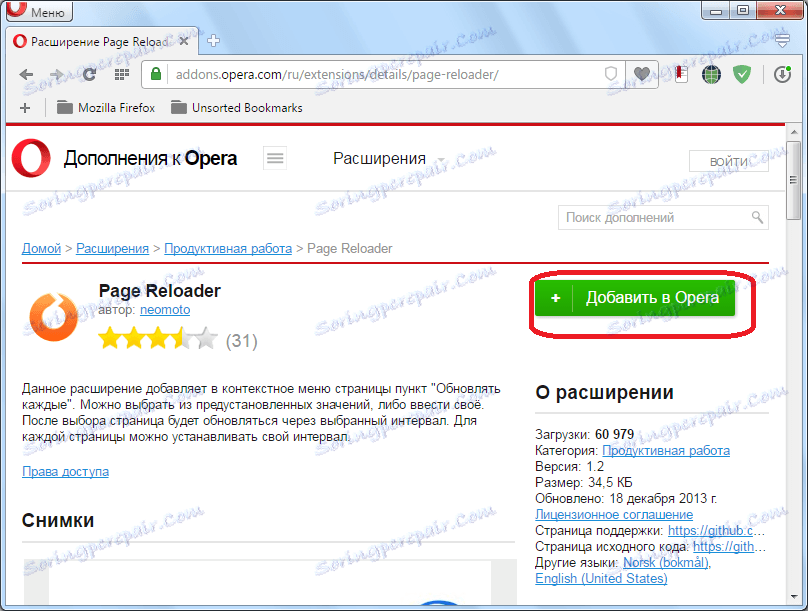Reload the page with the refresh icon

coord(89,74)
